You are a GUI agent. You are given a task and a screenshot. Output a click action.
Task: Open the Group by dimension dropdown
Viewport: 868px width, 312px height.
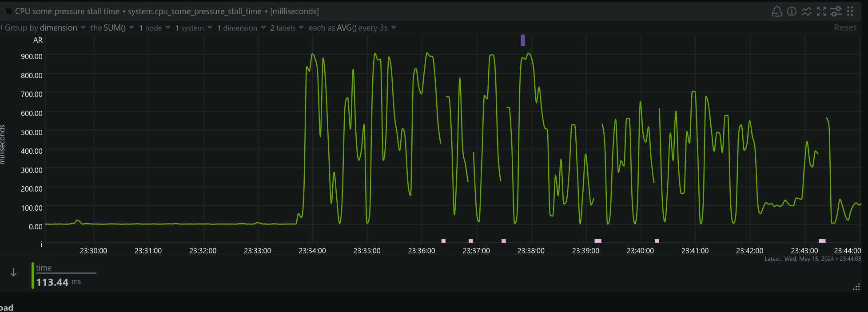[x=45, y=28]
